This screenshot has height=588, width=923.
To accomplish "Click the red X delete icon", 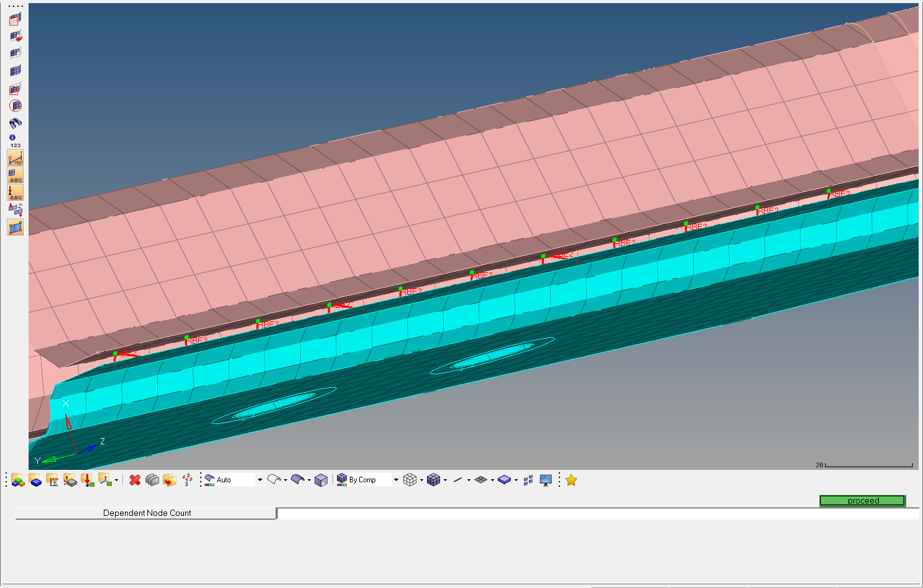I will [x=135, y=480].
